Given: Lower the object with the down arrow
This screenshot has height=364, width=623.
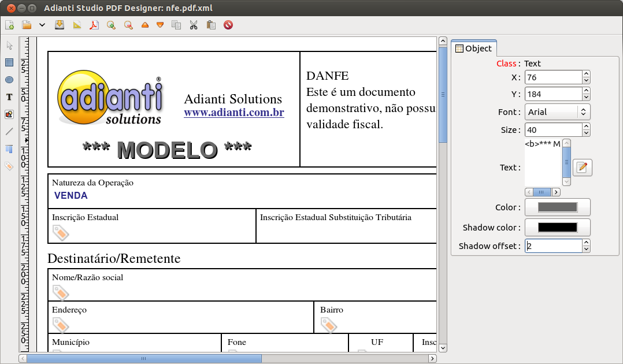Looking at the screenshot, I should pyautogui.click(x=160, y=25).
